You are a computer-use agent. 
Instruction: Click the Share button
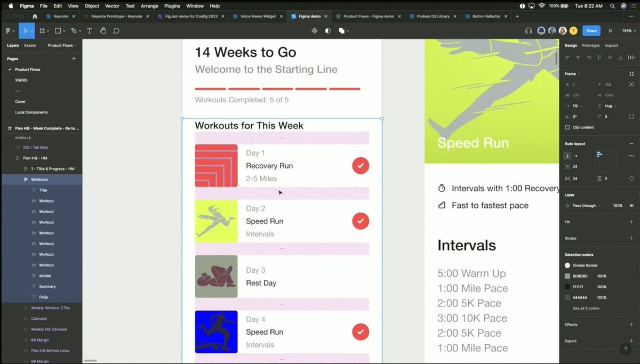pyautogui.click(x=591, y=31)
